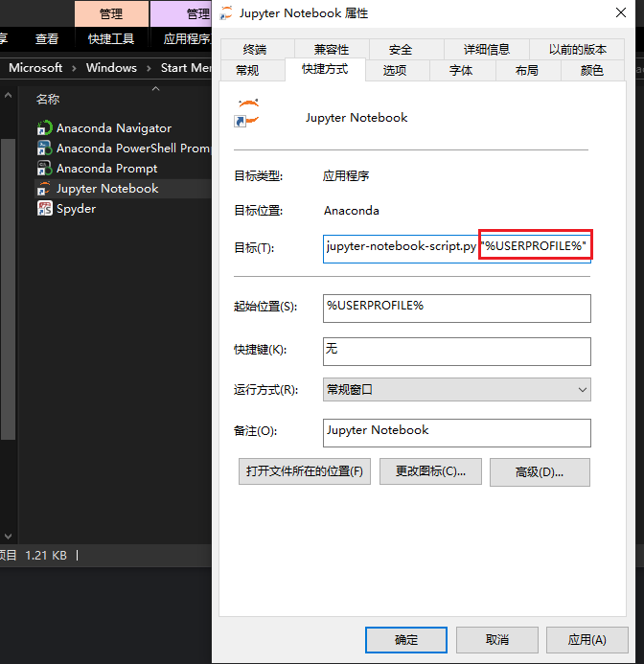Open the 详细信息 tab

[487, 50]
